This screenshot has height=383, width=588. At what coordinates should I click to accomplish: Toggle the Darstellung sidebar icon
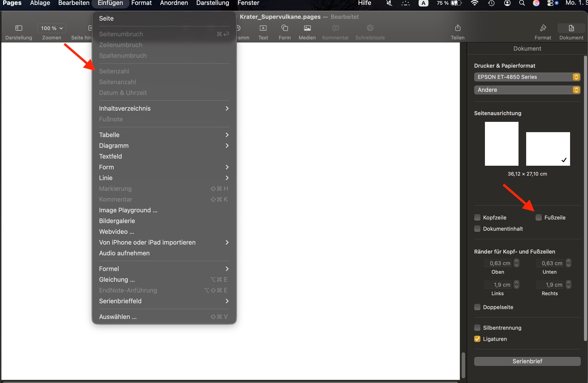tap(19, 28)
